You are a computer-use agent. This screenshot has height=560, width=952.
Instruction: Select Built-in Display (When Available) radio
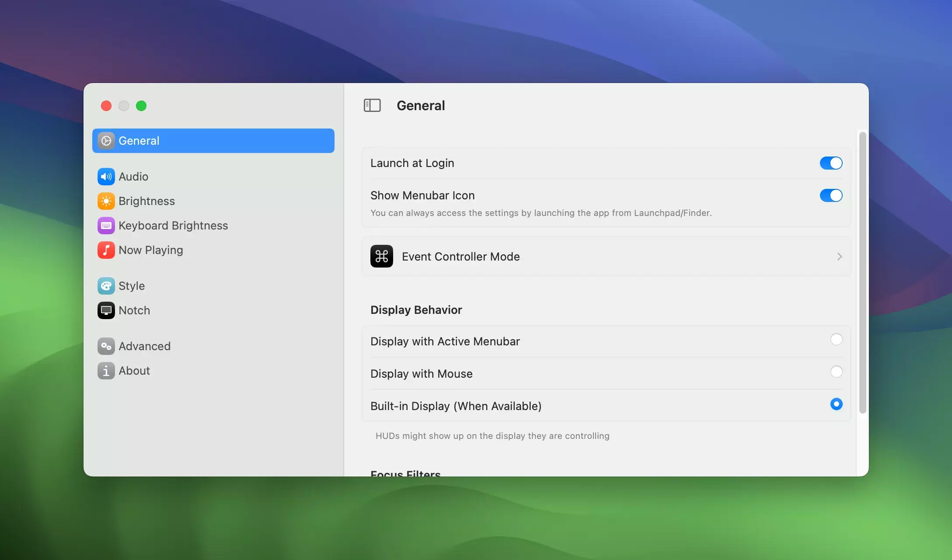836,404
